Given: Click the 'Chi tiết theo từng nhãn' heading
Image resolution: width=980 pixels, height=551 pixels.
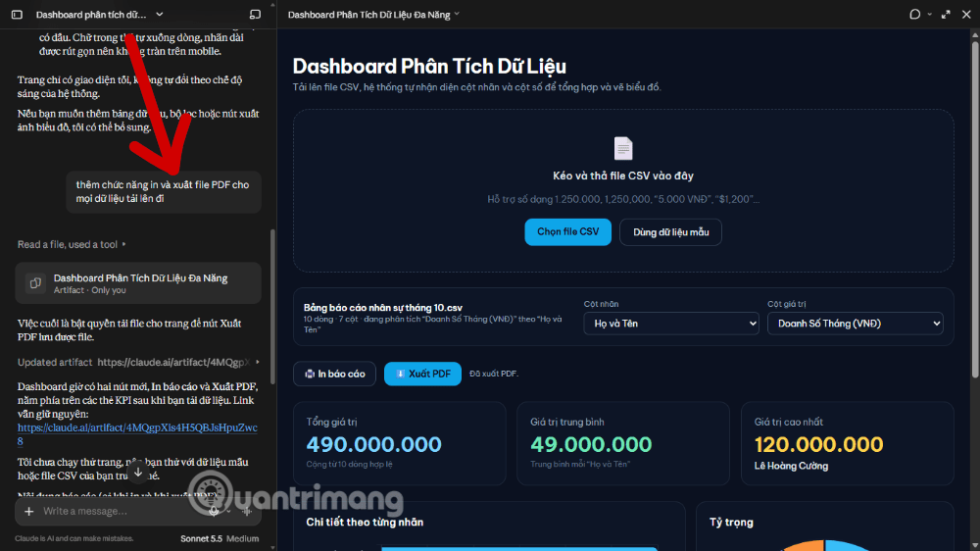Looking at the screenshot, I should tap(365, 523).
